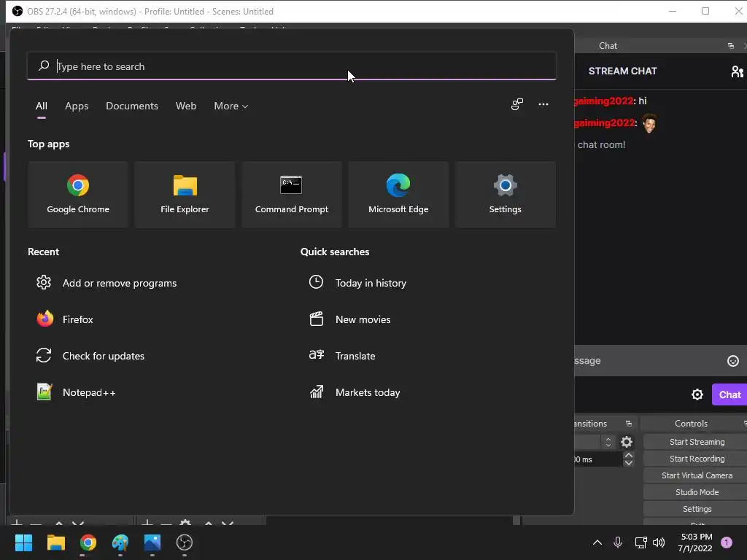This screenshot has width=747, height=560.
Task: Click Start Recording in OBS Controls
Action: tap(697, 459)
